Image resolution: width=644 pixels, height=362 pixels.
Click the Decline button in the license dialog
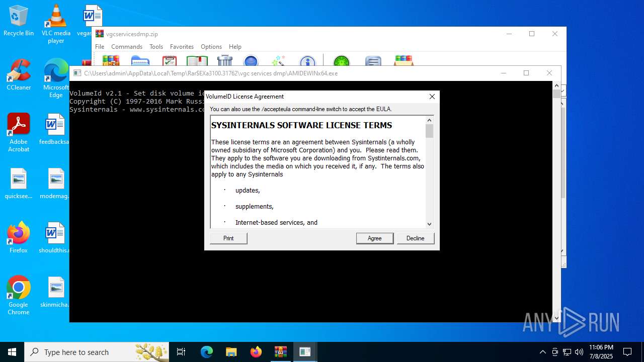point(416,238)
